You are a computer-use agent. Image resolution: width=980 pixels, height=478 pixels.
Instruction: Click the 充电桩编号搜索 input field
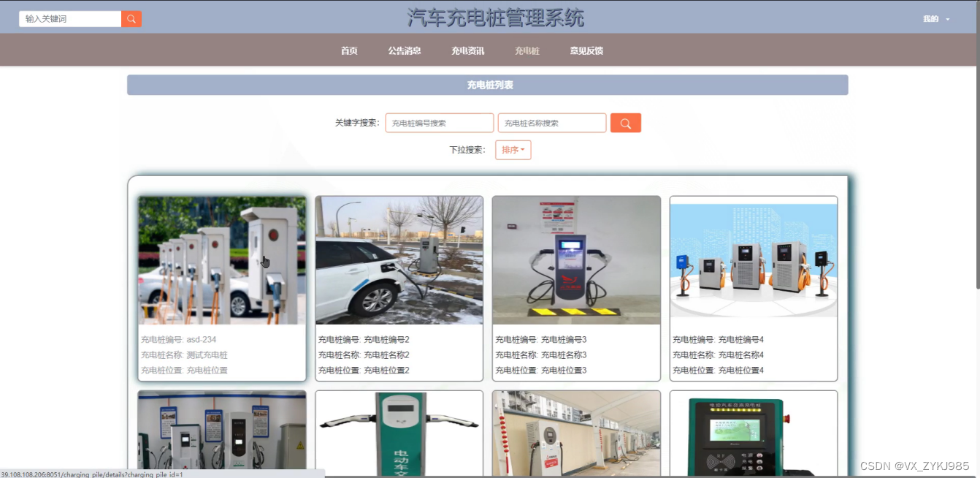[x=440, y=124]
